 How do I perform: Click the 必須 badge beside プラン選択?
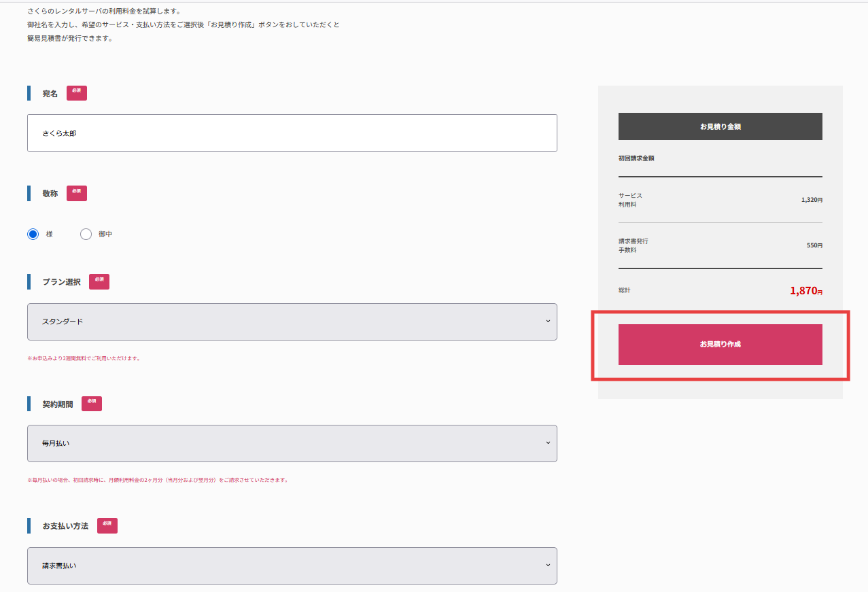(x=99, y=281)
